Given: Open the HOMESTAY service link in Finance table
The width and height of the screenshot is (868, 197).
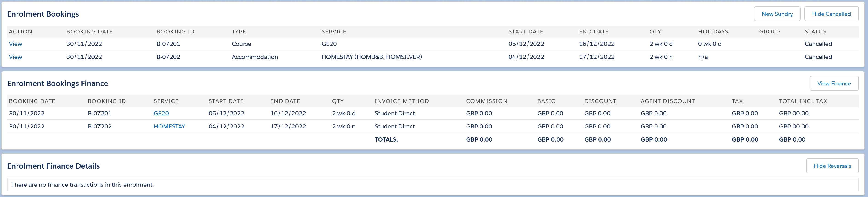Looking at the screenshot, I should point(169,126).
